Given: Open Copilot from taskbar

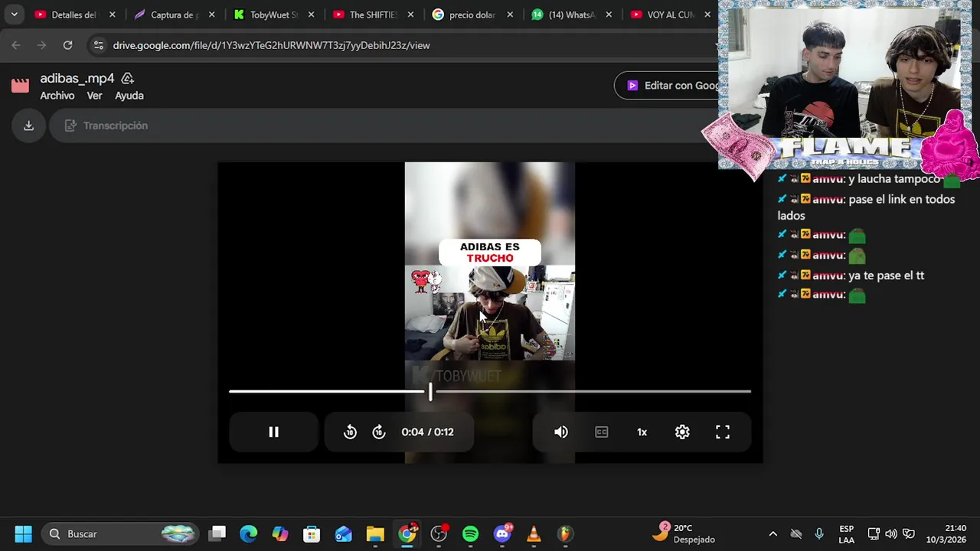Looking at the screenshot, I should click(280, 533).
